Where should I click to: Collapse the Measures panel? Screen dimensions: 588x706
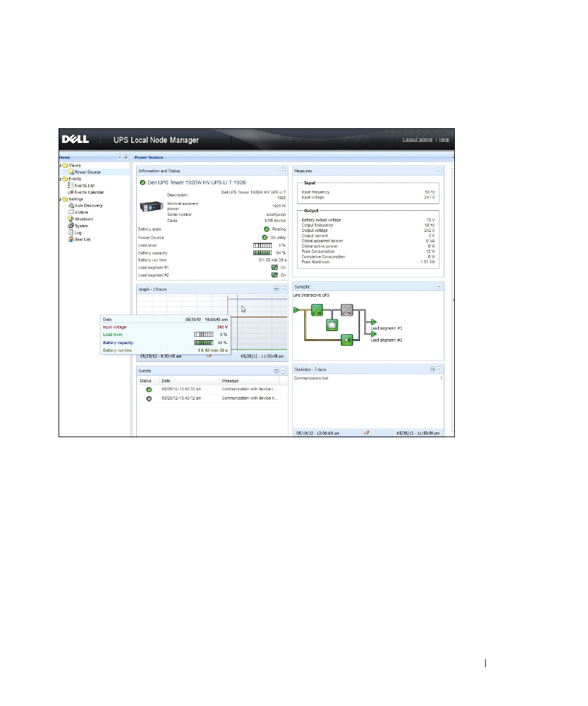(438, 171)
